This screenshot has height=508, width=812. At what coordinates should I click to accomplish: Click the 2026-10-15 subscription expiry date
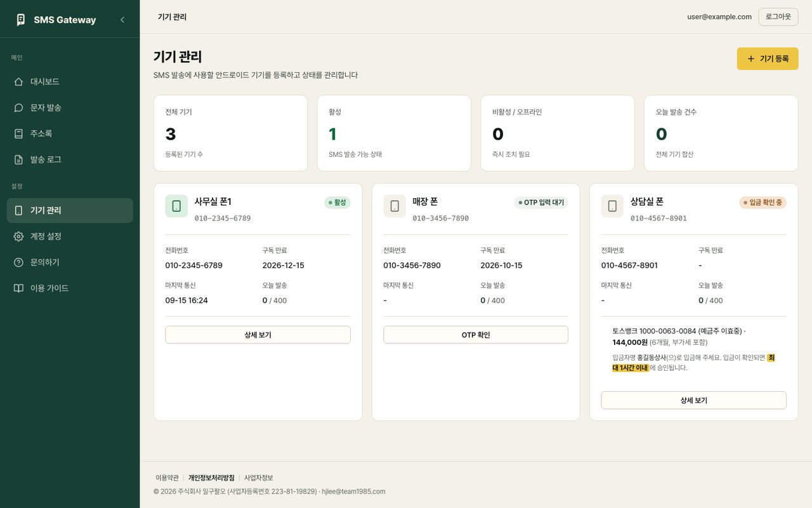[x=501, y=265]
